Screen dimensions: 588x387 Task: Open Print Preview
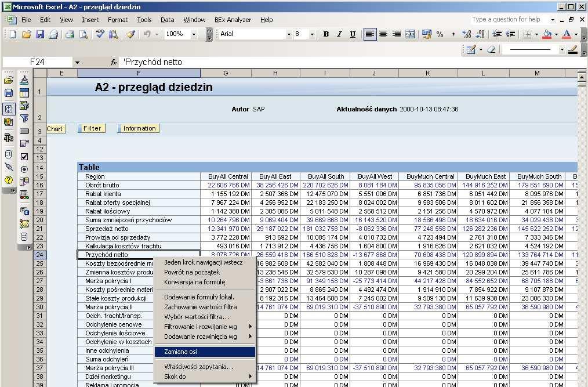click(x=84, y=34)
